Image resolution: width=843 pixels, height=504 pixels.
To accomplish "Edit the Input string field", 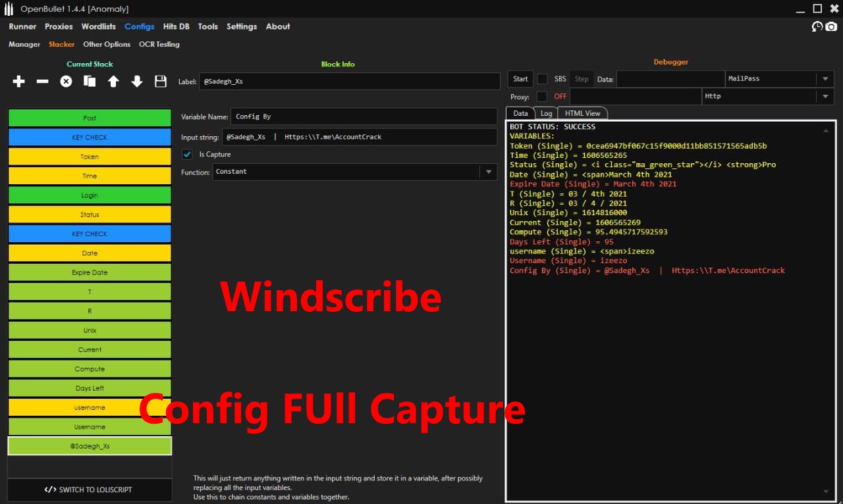I will pos(360,137).
